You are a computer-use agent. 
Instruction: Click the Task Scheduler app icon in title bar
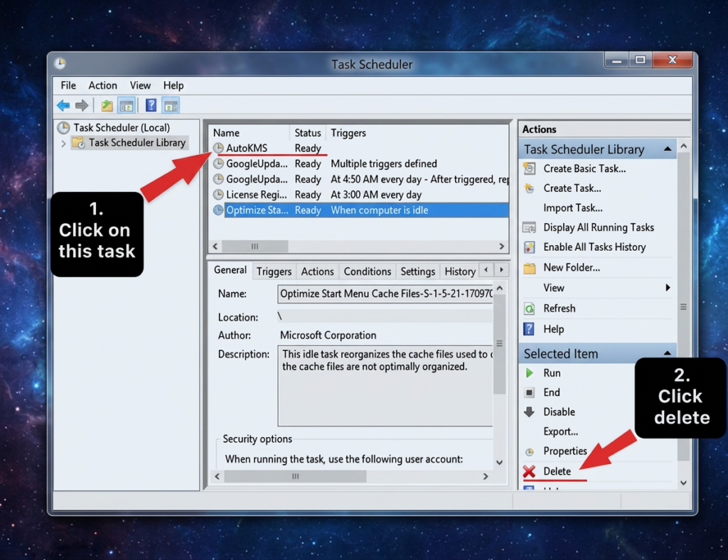(x=60, y=63)
